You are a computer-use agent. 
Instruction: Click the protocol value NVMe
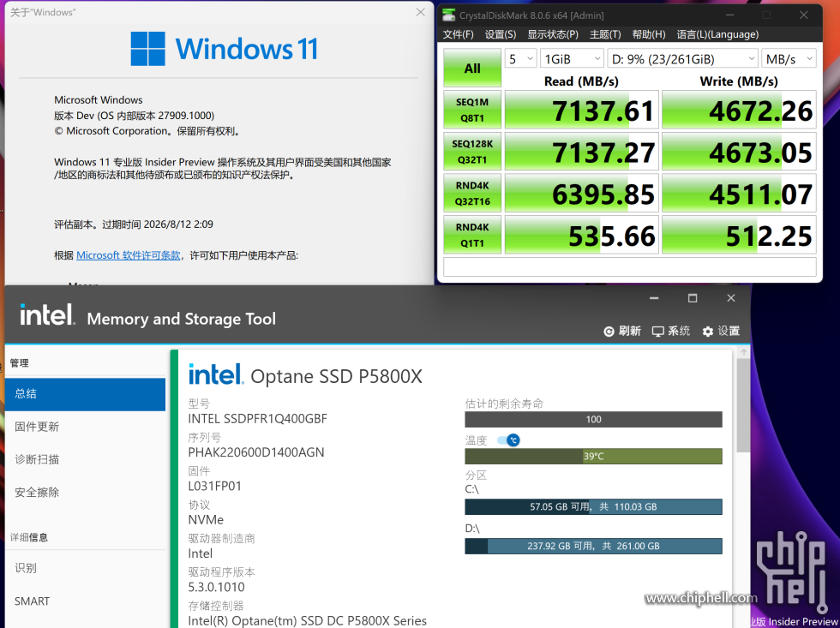(206, 520)
